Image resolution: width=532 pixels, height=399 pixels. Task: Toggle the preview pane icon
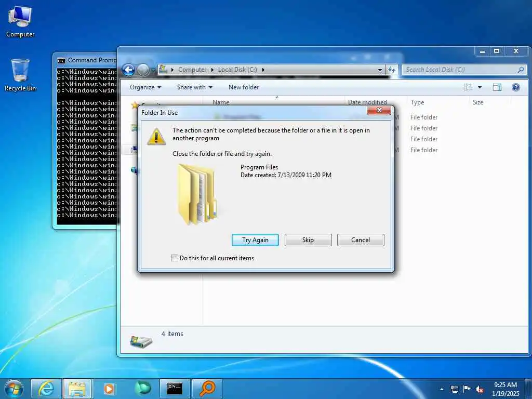pyautogui.click(x=497, y=87)
